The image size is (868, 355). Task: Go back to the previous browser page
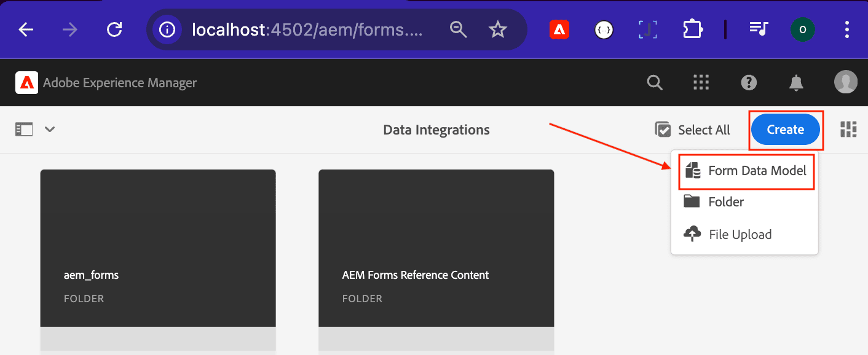click(26, 29)
